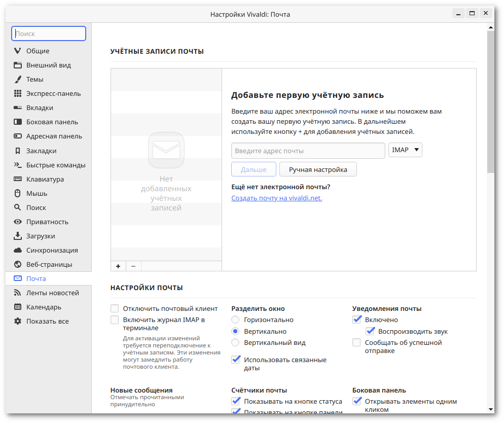Open the Клавиатура settings section

(45, 179)
